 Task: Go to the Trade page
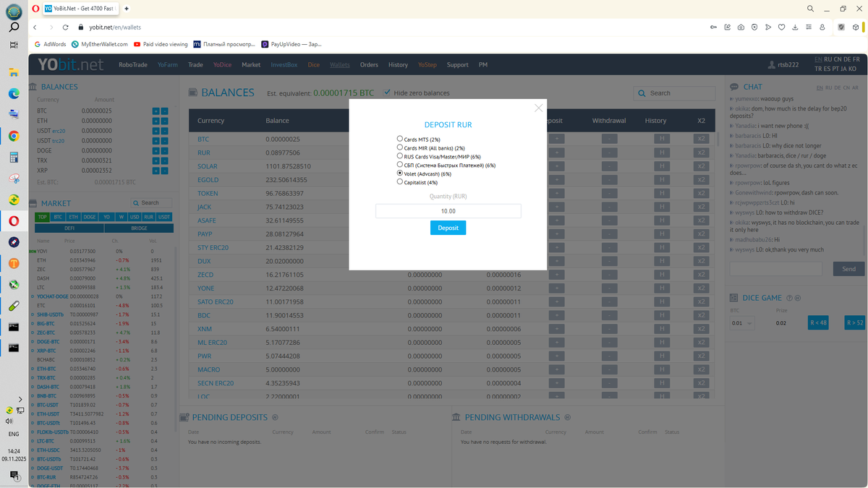(x=195, y=65)
